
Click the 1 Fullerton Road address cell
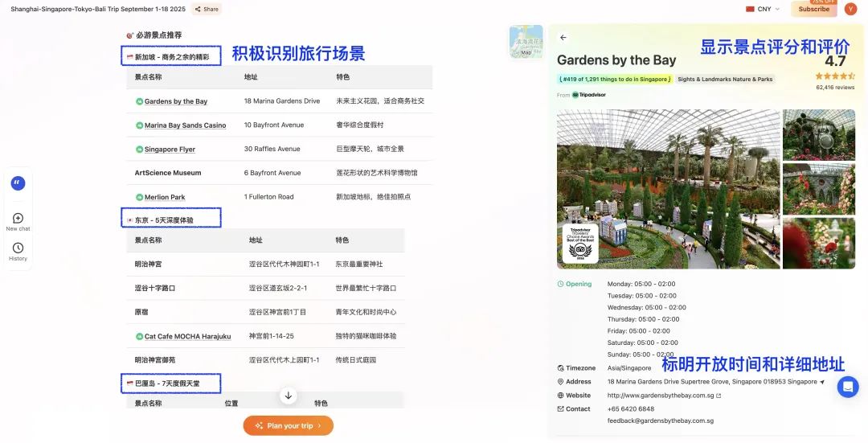coord(268,197)
